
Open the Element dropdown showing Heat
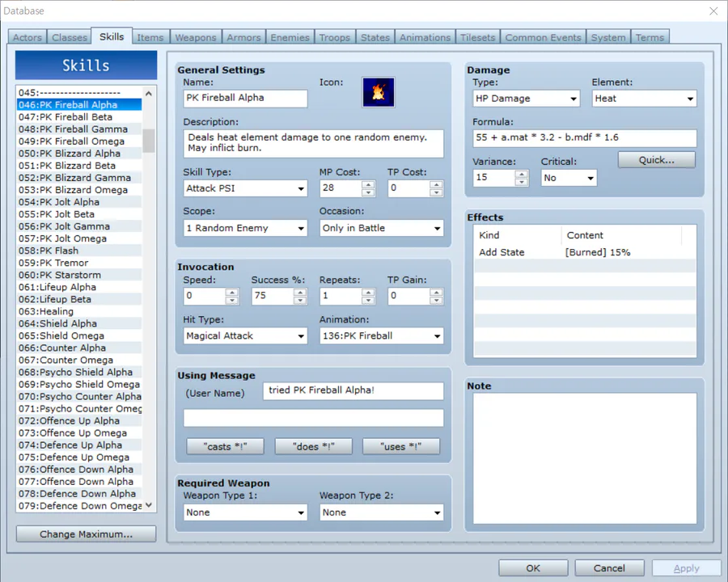[x=645, y=99]
